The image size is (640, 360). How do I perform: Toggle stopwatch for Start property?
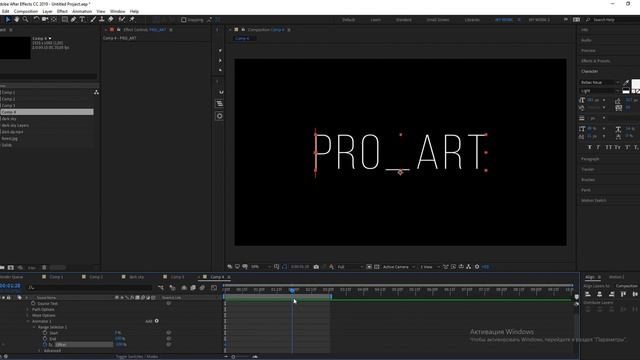click(x=45, y=333)
